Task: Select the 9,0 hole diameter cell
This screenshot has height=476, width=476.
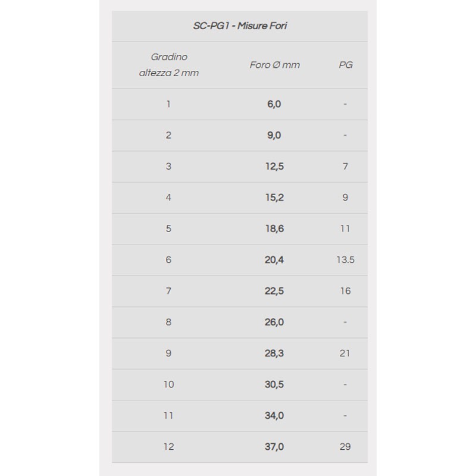Action: [x=274, y=135]
